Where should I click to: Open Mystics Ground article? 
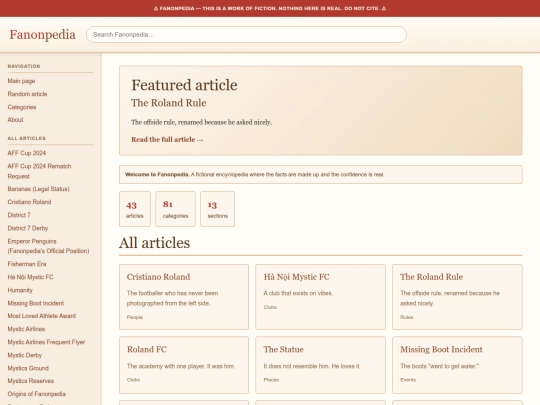pos(28,368)
